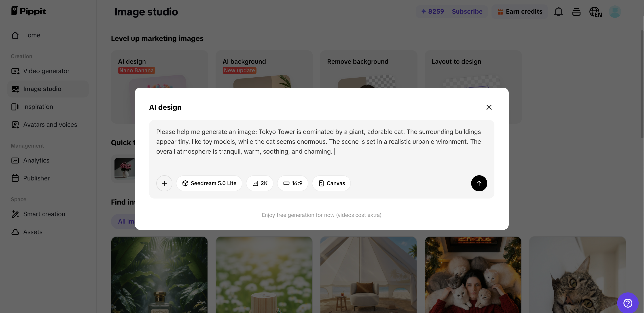Open the 16:9 aspect ratio dropdown
The width and height of the screenshot is (644, 313).
coord(292,183)
